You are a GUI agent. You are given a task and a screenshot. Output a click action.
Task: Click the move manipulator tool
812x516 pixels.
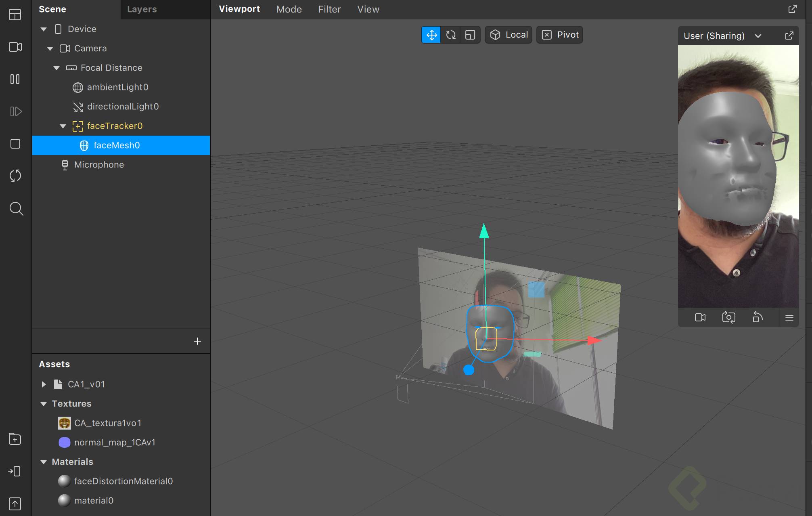point(431,35)
